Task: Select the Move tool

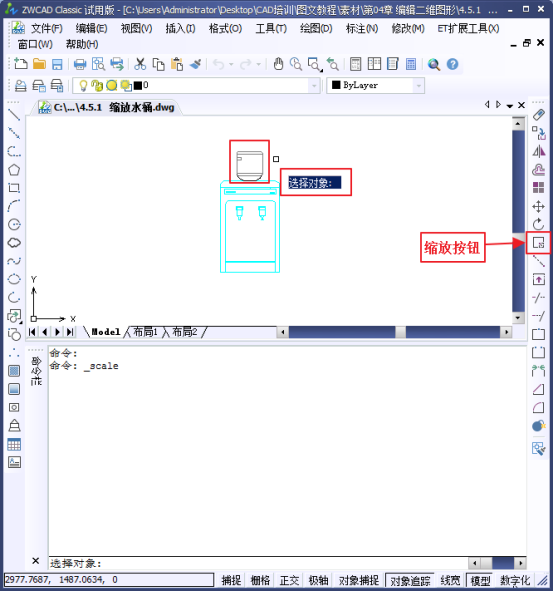Action: [539, 206]
